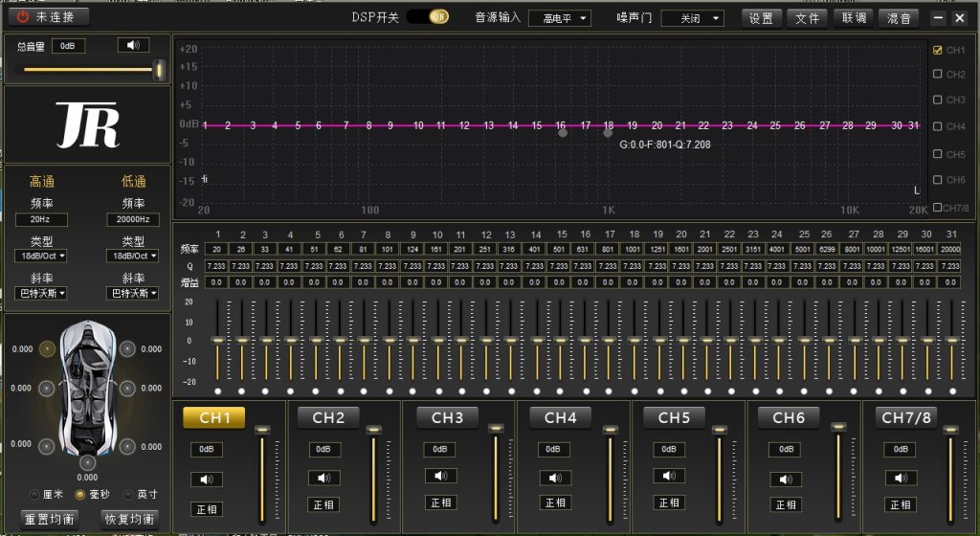
Task: Open the low-pass 类型 18dB/Oct dropdown
Action: tap(132, 257)
